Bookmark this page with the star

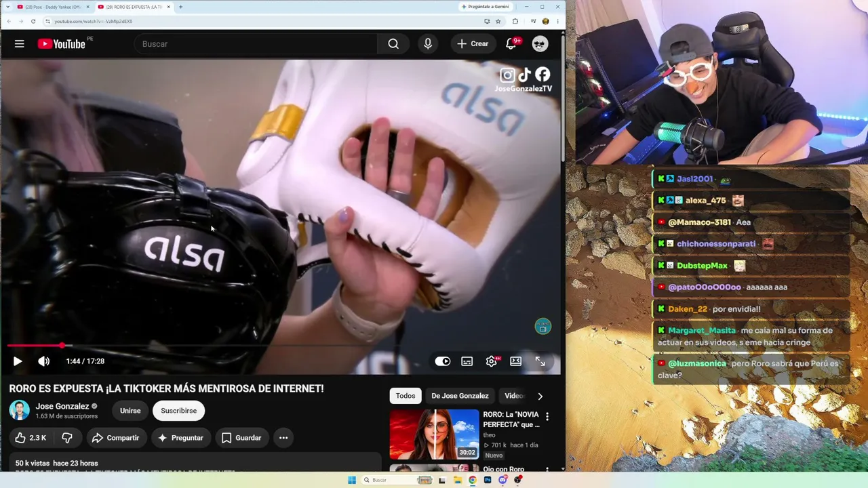click(498, 21)
